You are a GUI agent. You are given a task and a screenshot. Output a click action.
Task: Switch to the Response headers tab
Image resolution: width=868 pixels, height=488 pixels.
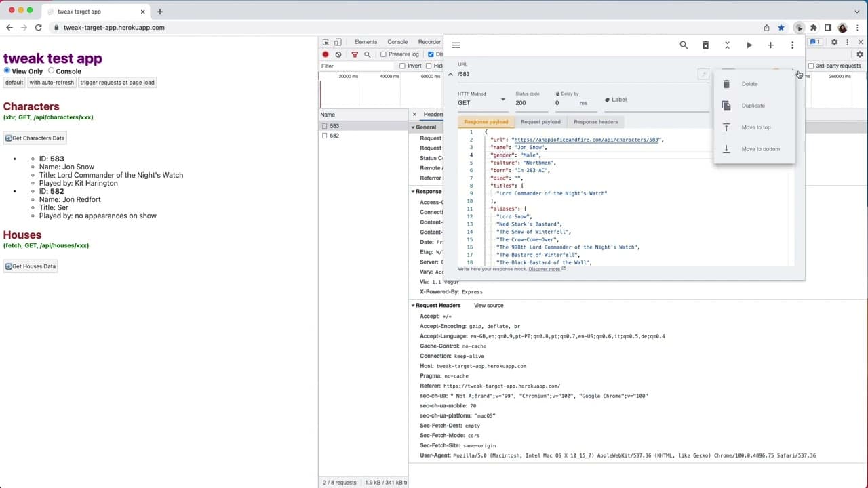[595, 122]
